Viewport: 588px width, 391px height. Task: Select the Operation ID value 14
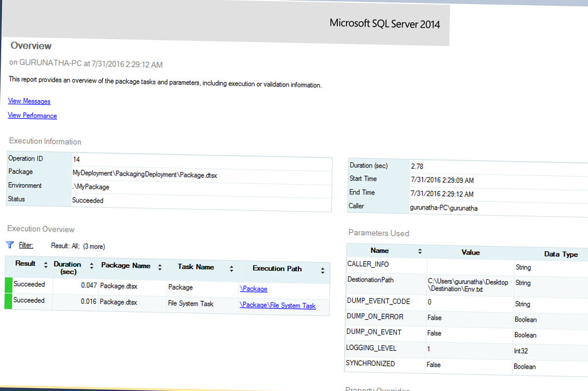tap(76, 159)
